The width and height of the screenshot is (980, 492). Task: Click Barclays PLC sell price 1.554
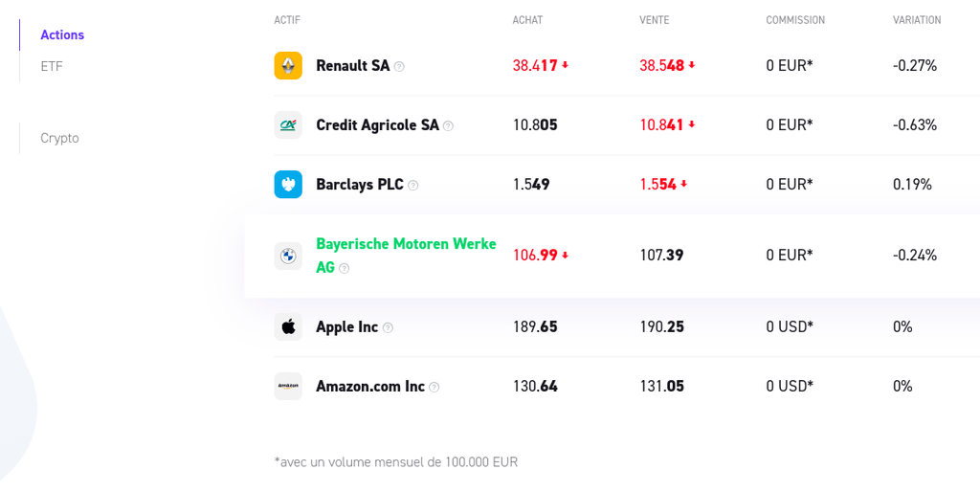pos(657,185)
